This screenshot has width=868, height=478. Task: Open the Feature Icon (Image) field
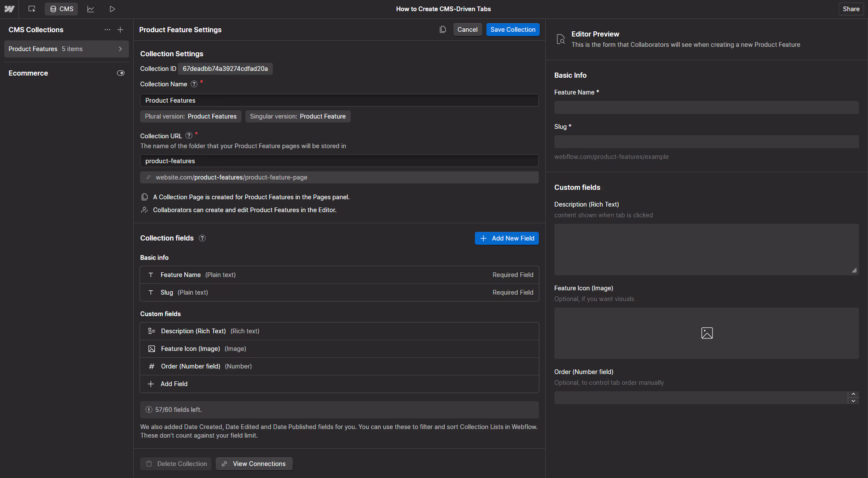(339, 349)
